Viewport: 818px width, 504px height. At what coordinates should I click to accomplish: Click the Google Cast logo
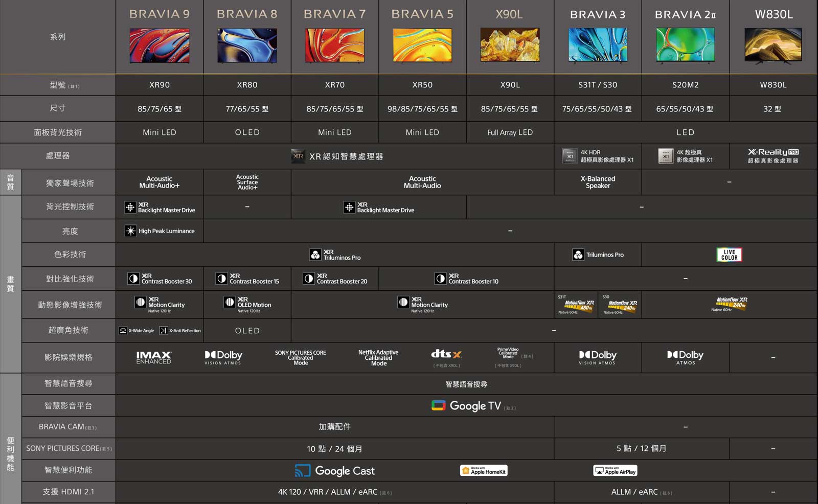click(335, 471)
